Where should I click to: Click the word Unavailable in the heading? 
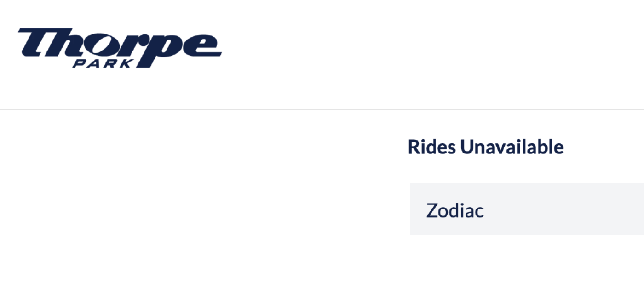512,147
